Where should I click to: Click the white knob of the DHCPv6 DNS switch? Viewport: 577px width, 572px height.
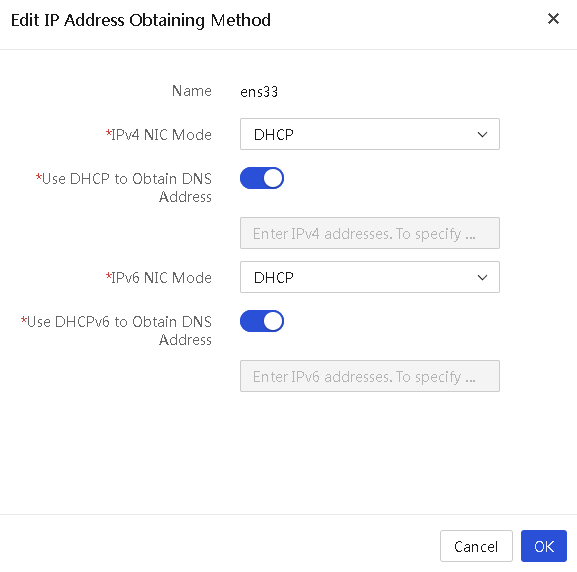click(x=273, y=321)
